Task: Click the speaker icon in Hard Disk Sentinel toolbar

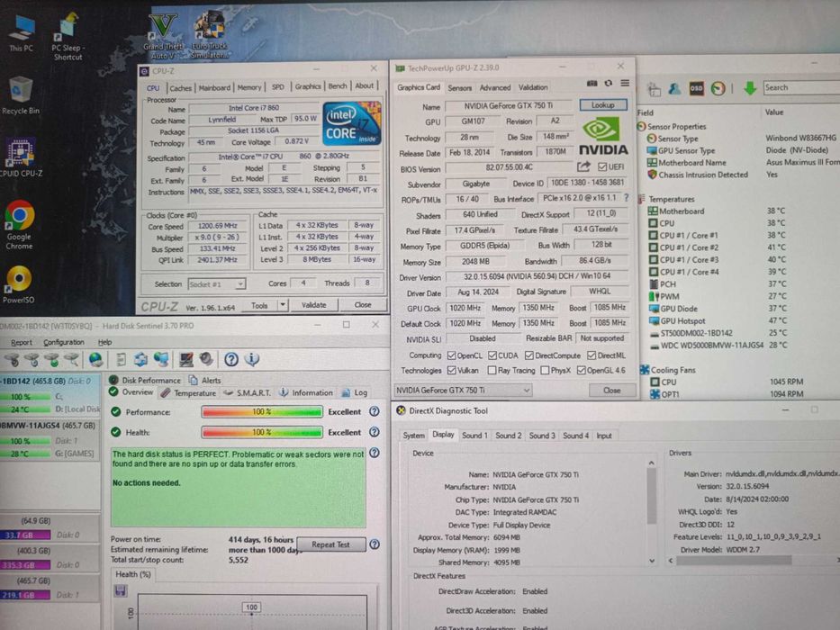Action: tap(206, 359)
